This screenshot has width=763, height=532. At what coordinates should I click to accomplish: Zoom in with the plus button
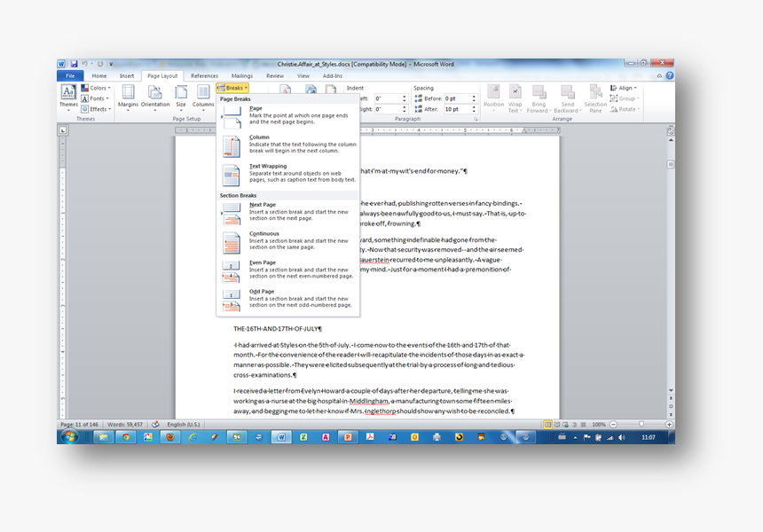point(669,425)
